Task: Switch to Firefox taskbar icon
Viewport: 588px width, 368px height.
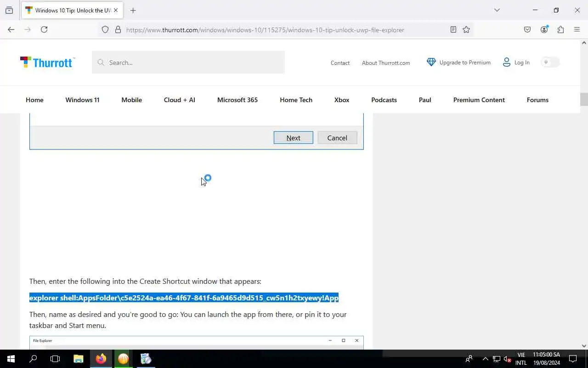Action: point(101,359)
